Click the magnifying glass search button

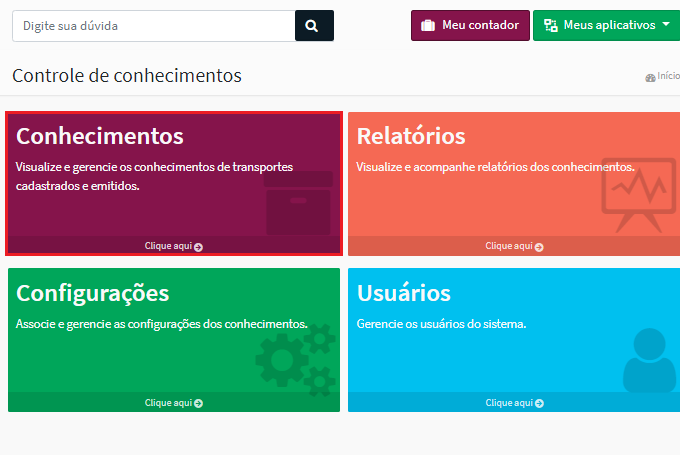[x=314, y=26]
